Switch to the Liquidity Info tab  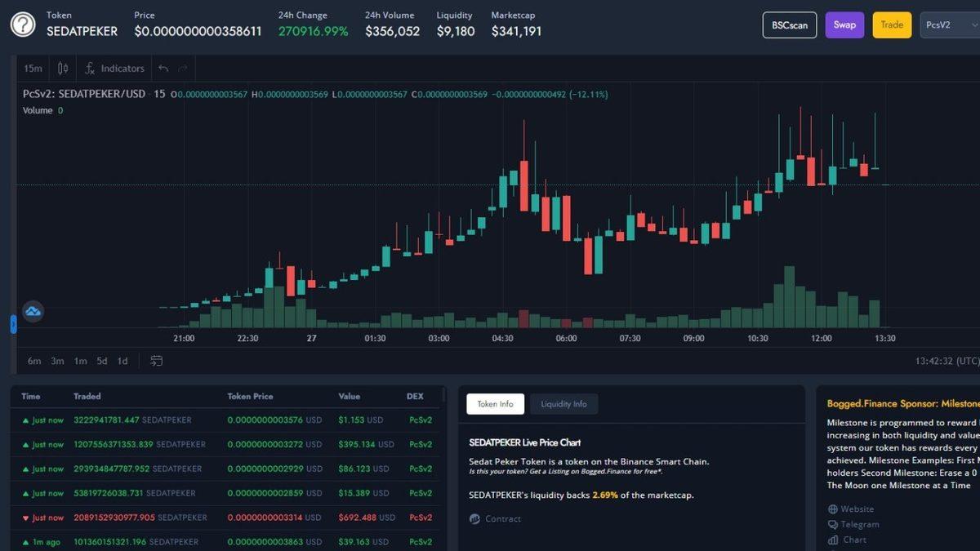pyautogui.click(x=563, y=404)
